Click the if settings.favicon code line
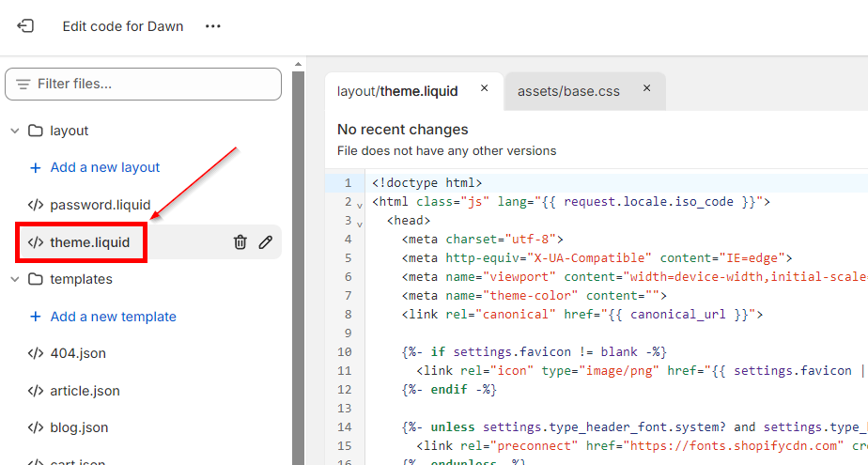The width and height of the screenshot is (868, 465). pos(535,352)
